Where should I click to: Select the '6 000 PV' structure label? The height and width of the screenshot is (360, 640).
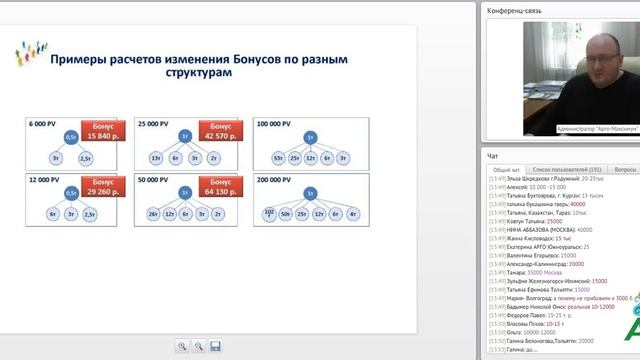click(42, 124)
